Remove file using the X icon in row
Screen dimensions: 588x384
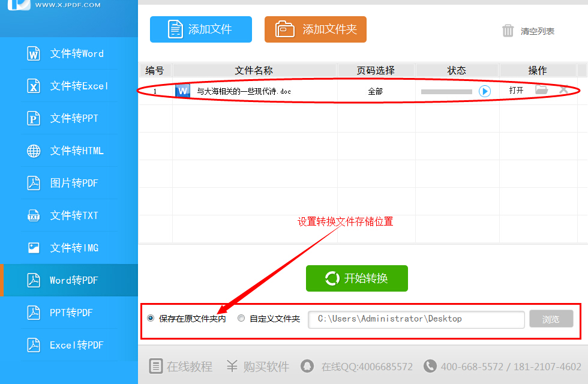pos(563,90)
